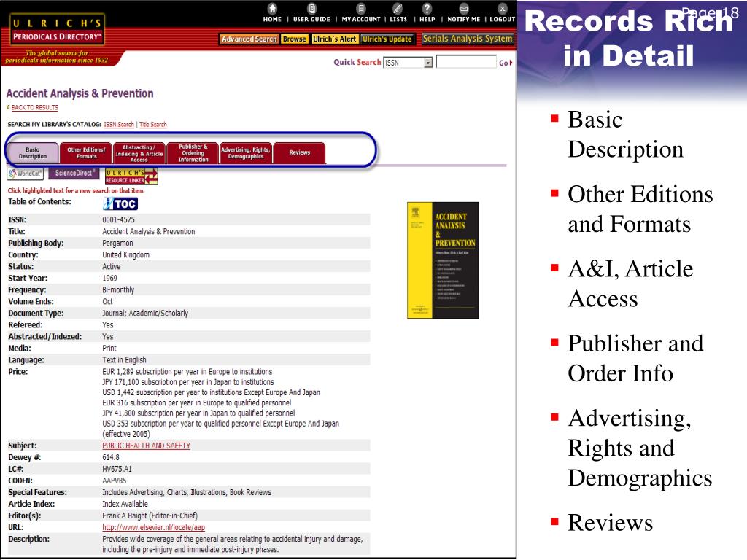Click the Language value Text in English

click(124, 360)
